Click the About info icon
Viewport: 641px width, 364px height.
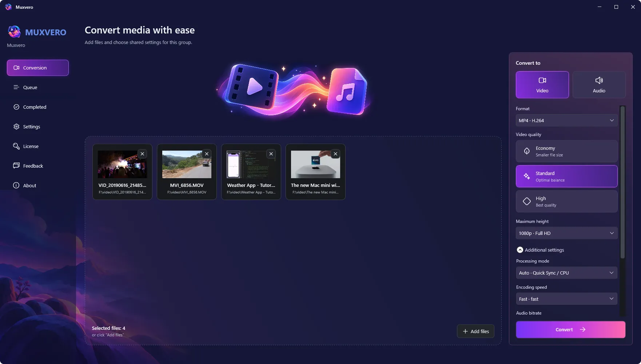[16, 185]
